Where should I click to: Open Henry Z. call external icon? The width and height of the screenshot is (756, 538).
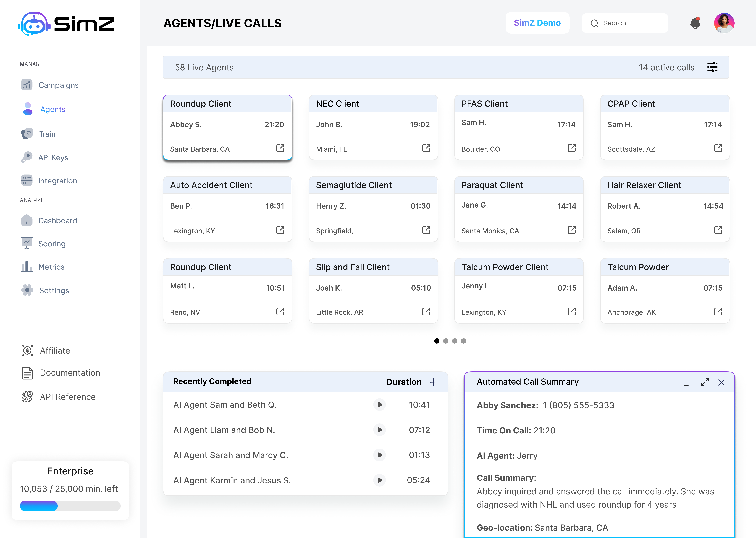(426, 230)
